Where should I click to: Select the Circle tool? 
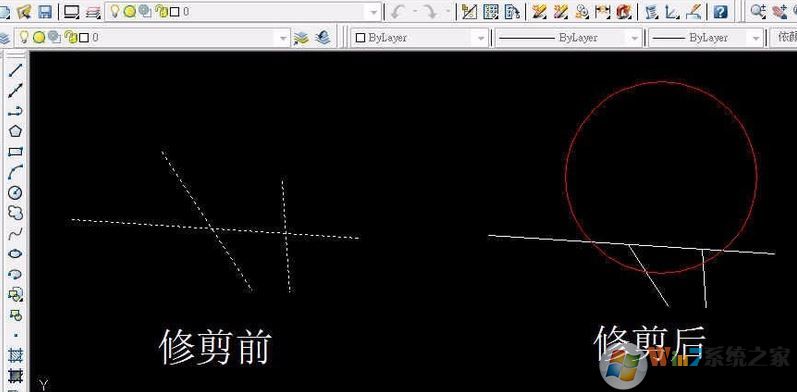pos(16,192)
